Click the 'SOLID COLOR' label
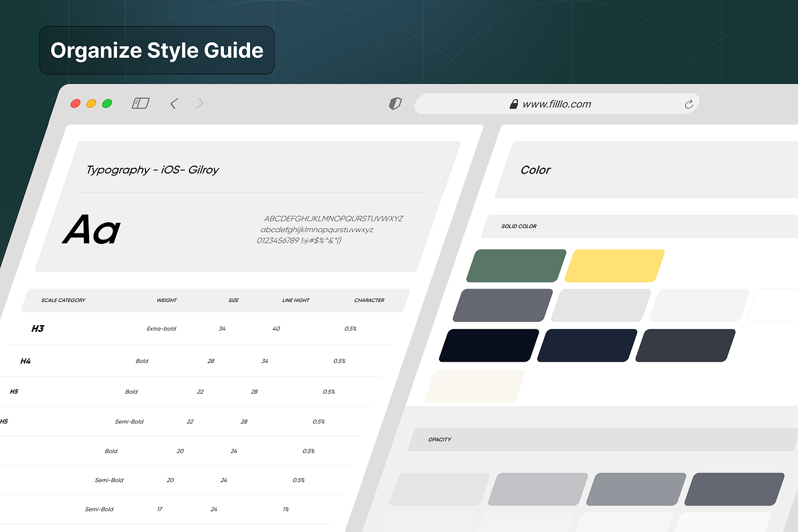This screenshot has height=532, width=798. (519, 226)
